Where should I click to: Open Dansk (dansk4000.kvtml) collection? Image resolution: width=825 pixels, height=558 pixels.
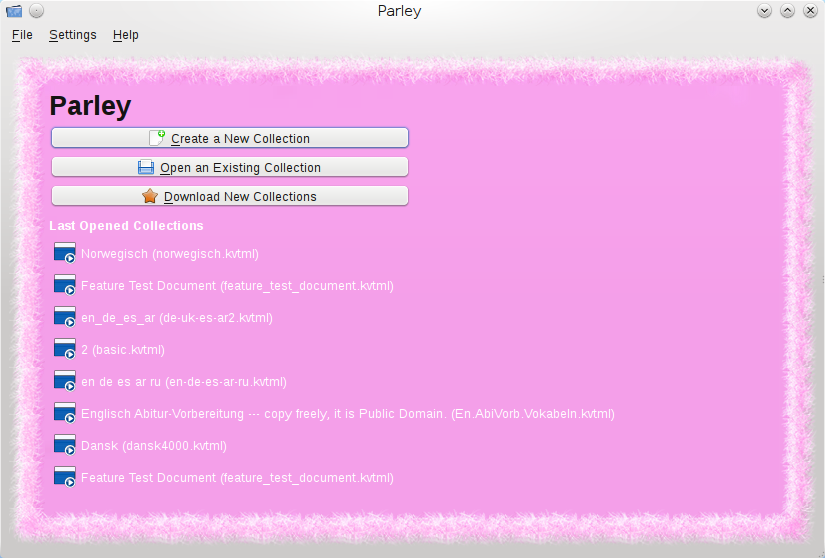click(x=154, y=446)
